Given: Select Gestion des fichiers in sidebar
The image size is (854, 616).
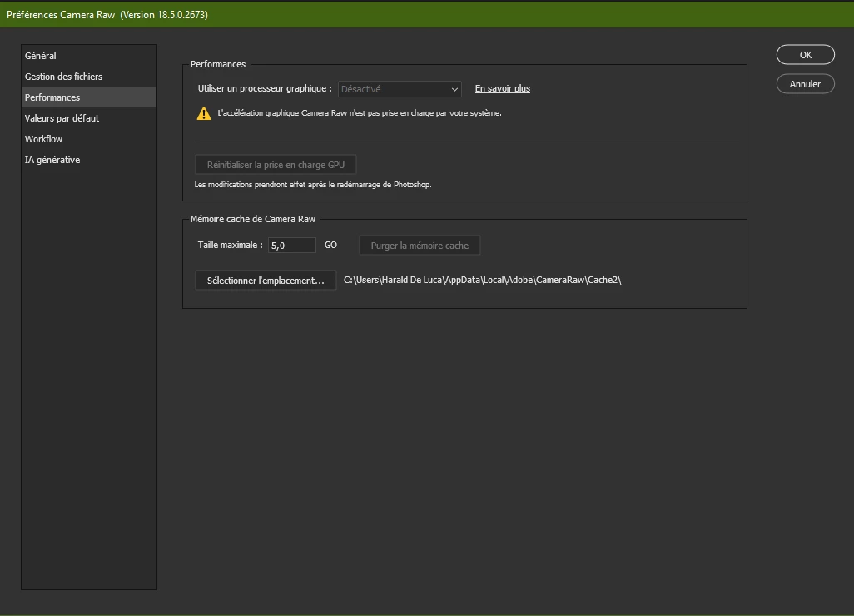Looking at the screenshot, I should (x=89, y=77).
